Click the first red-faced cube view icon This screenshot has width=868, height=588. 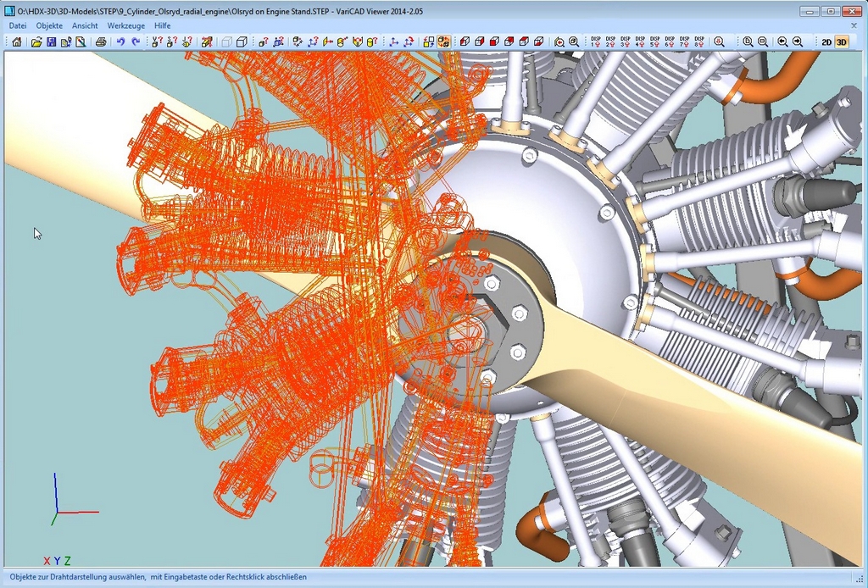click(x=465, y=42)
